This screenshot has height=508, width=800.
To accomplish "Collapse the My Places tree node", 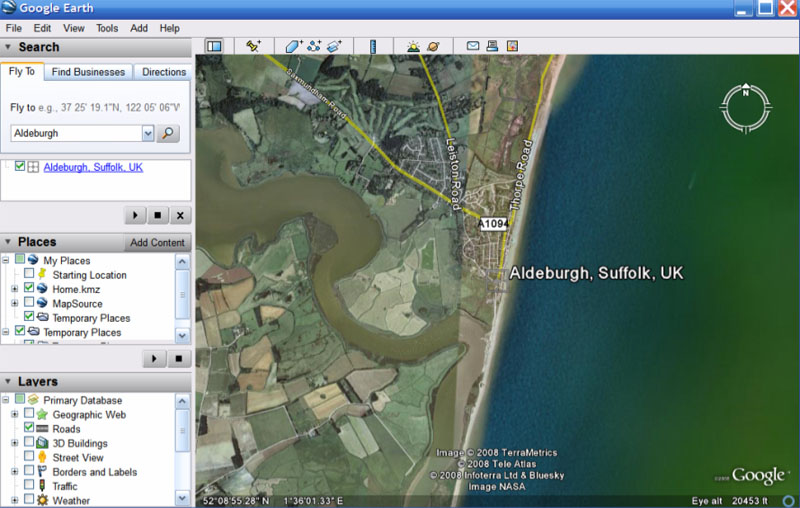I will [x=6, y=260].
